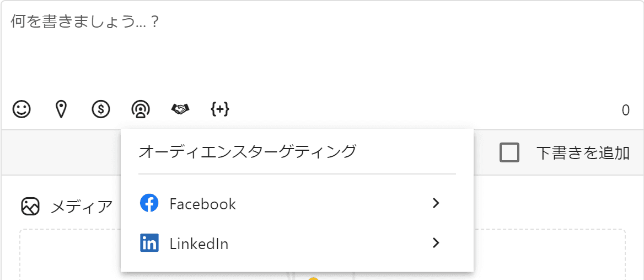Enable the 下書きを追加 checkbox
Viewport: 644px width, 280px height.
pos(509,152)
